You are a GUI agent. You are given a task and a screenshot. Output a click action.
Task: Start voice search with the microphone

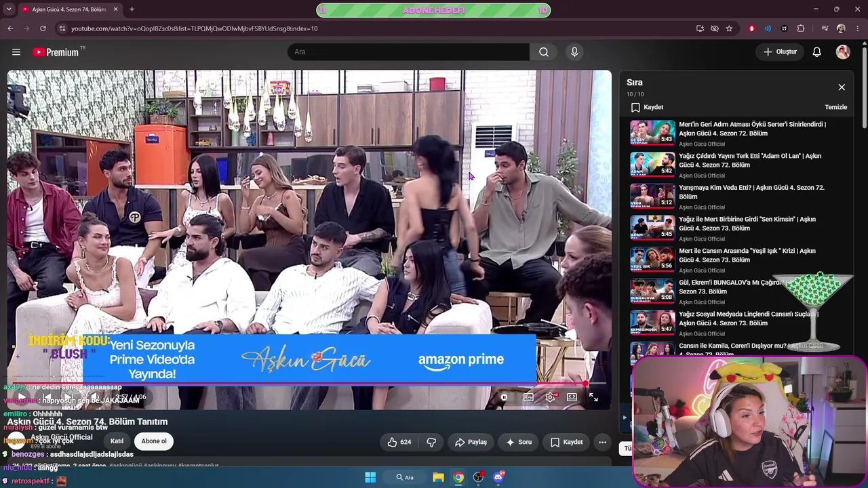[x=574, y=52]
